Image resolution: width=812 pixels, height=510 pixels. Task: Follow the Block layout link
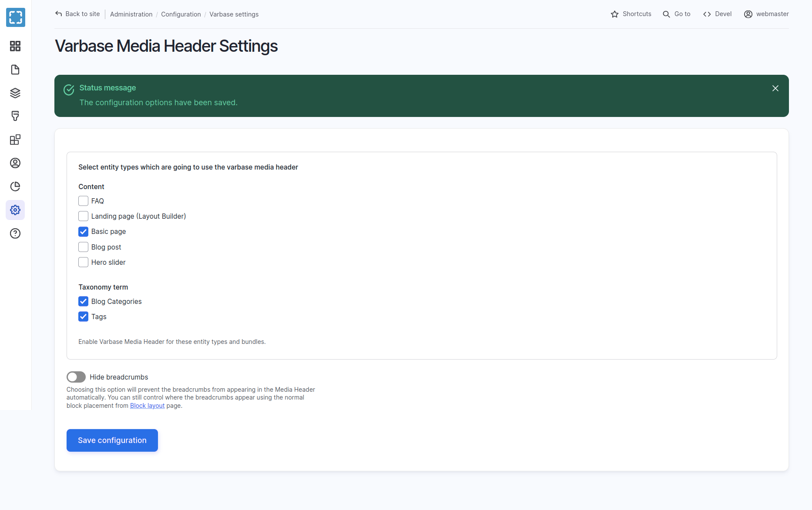click(147, 406)
